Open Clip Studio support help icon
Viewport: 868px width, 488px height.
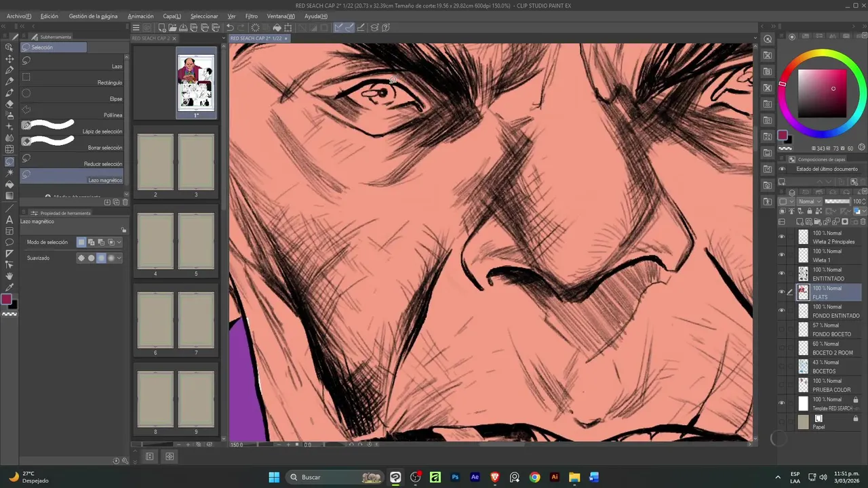(386, 28)
